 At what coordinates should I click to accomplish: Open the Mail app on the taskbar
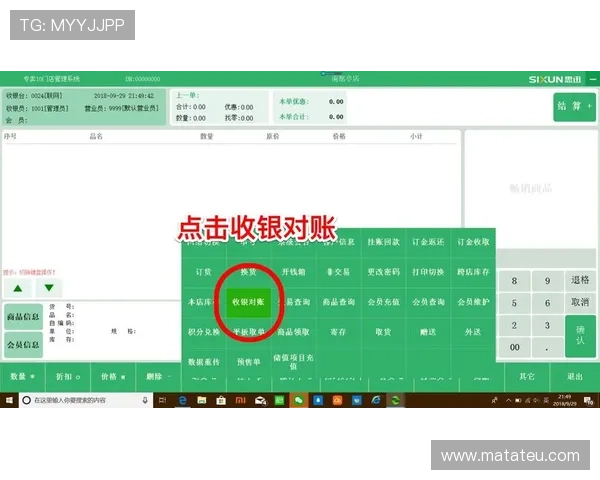click(x=260, y=400)
